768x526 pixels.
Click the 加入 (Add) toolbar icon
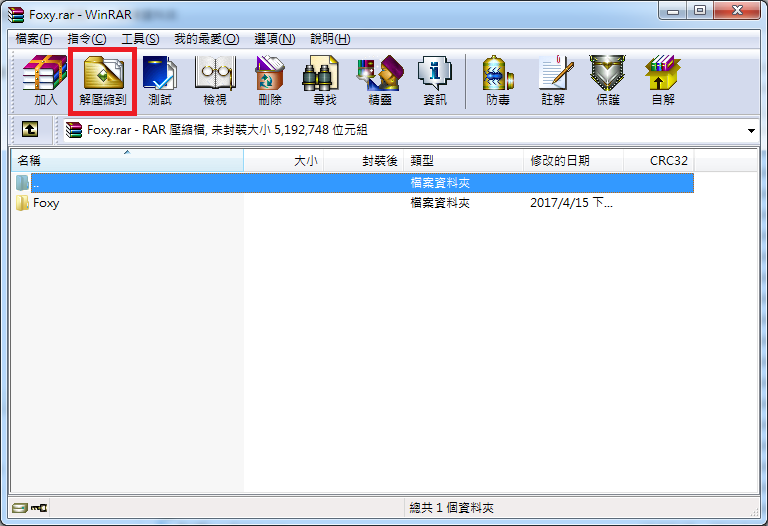[x=45, y=80]
